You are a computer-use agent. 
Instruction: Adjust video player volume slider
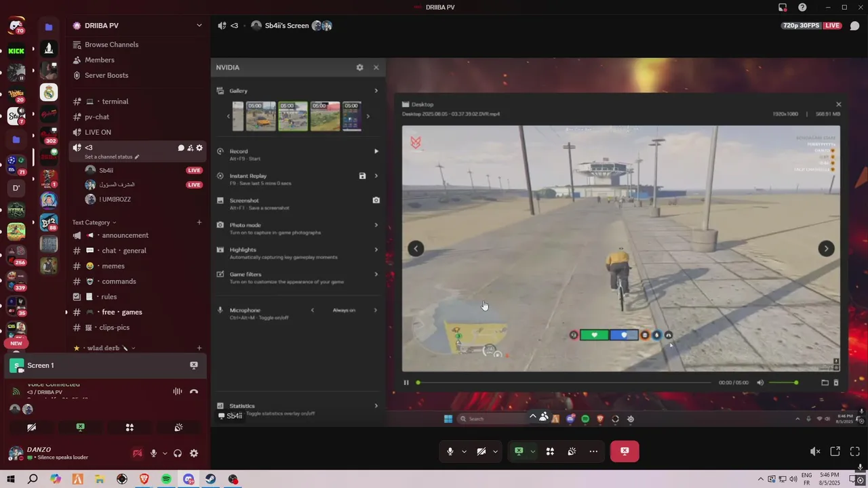tap(783, 383)
